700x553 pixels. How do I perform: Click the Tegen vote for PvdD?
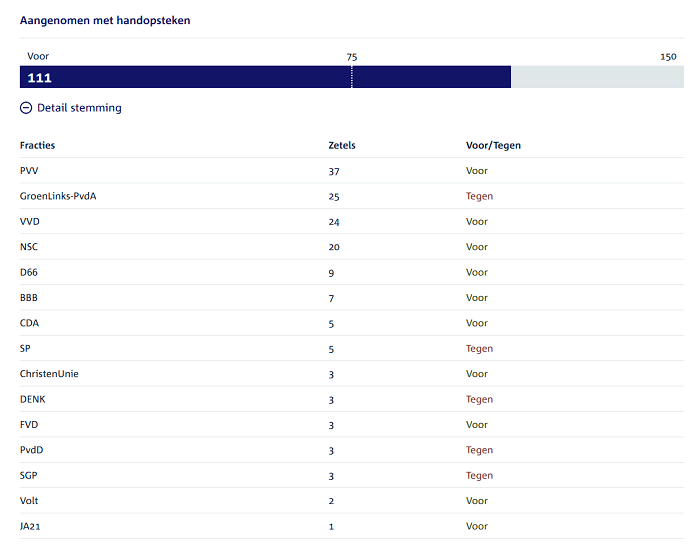tap(479, 450)
